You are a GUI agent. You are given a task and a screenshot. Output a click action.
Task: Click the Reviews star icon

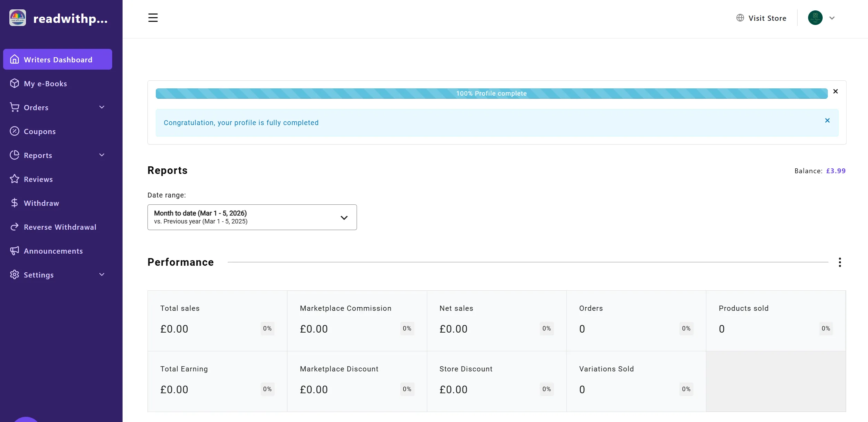coord(15,179)
